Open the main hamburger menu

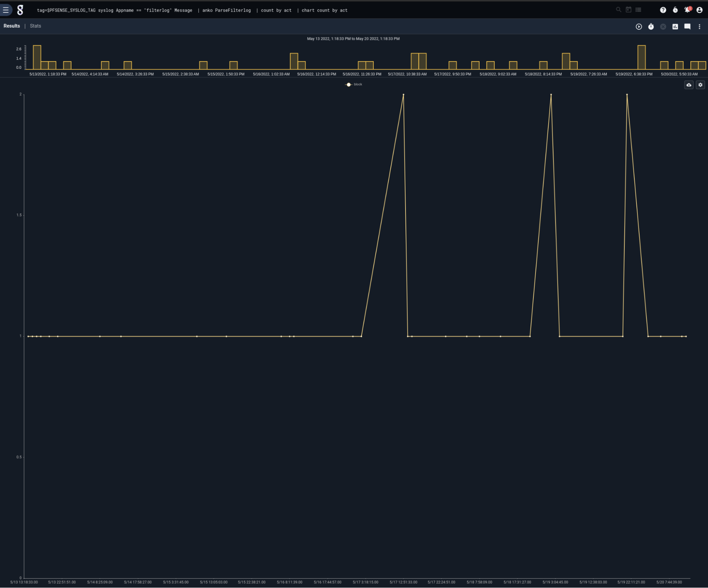click(x=6, y=10)
